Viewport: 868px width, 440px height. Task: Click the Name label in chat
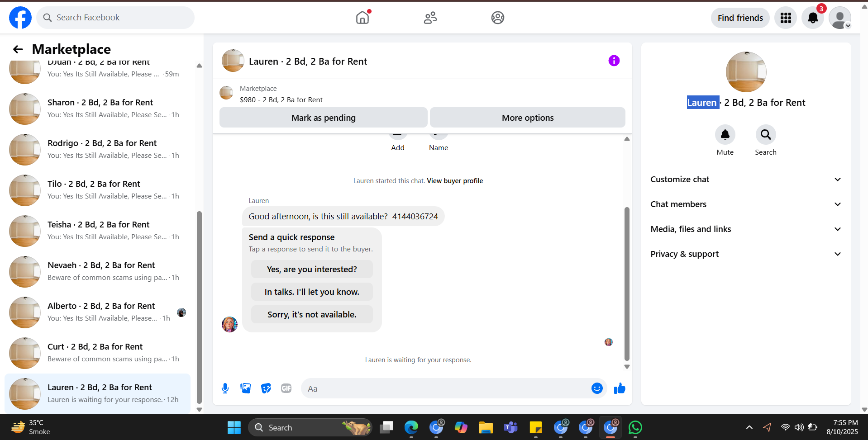point(439,148)
